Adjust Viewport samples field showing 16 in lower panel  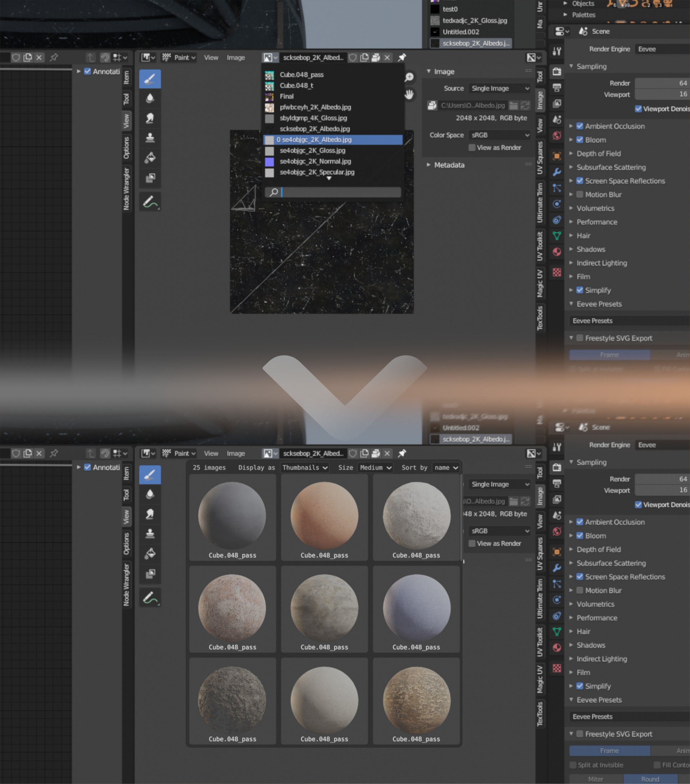click(662, 490)
